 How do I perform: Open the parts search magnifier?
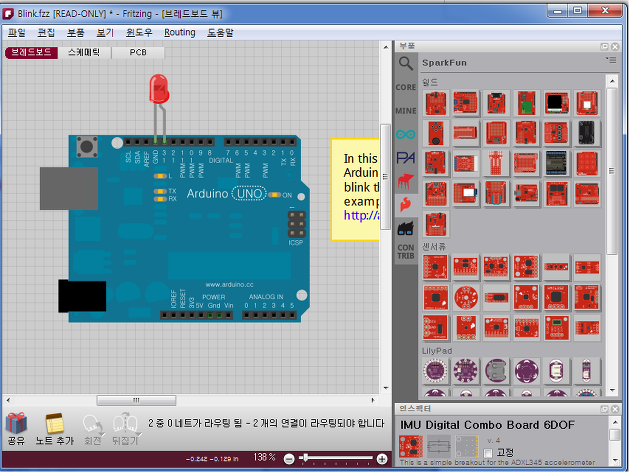point(405,63)
